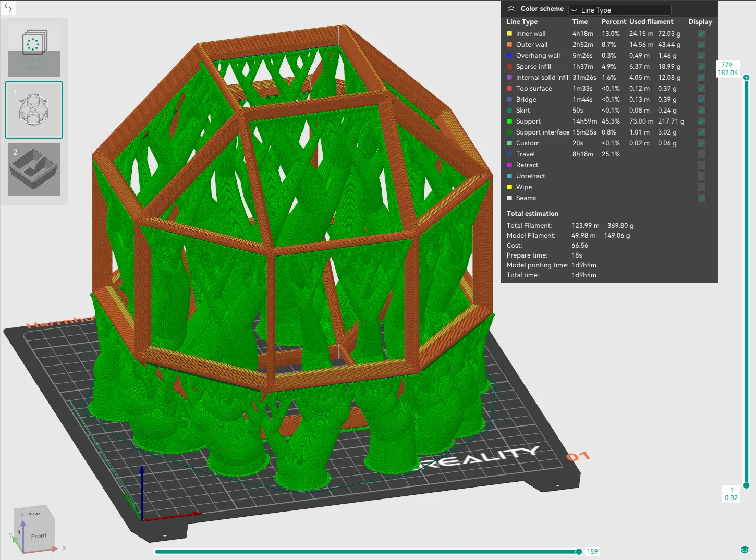Click the horizontal move slider handle at 159
Image resolution: width=756 pixels, height=560 pixels.
[x=579, y=552]
